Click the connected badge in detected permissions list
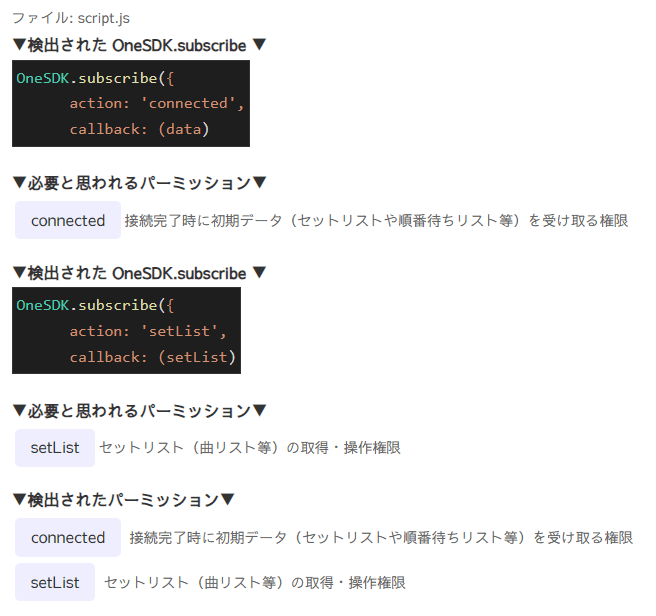 tap(68, 537)
